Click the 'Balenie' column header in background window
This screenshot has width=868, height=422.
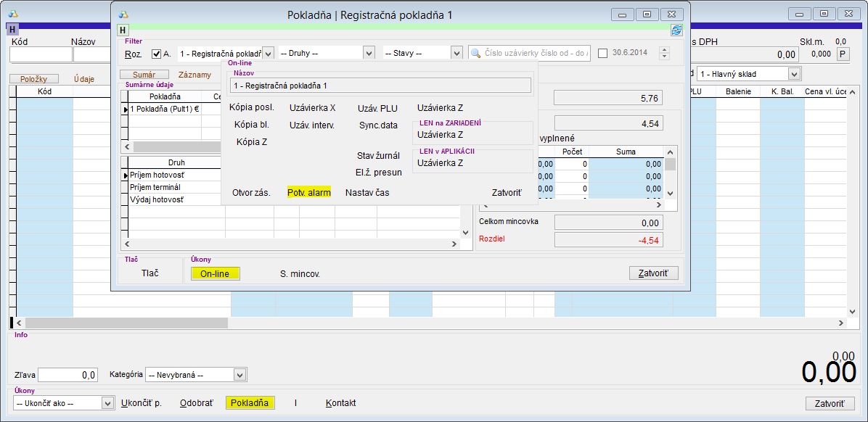coord(738,91)
